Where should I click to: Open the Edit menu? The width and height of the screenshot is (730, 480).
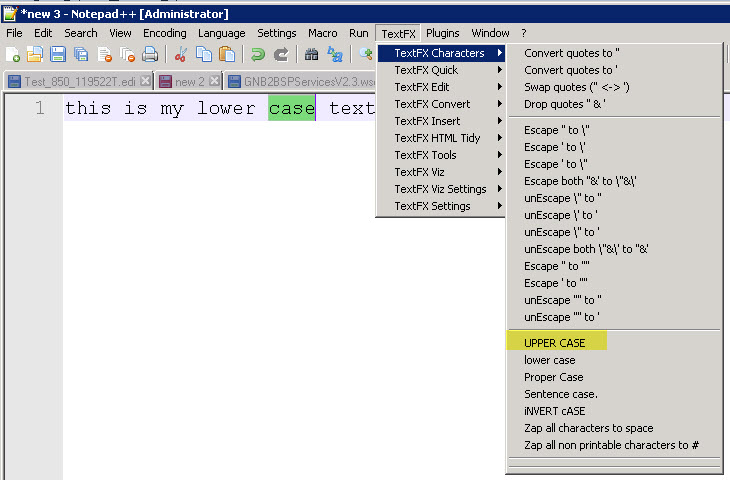click(x=43, y=33)
